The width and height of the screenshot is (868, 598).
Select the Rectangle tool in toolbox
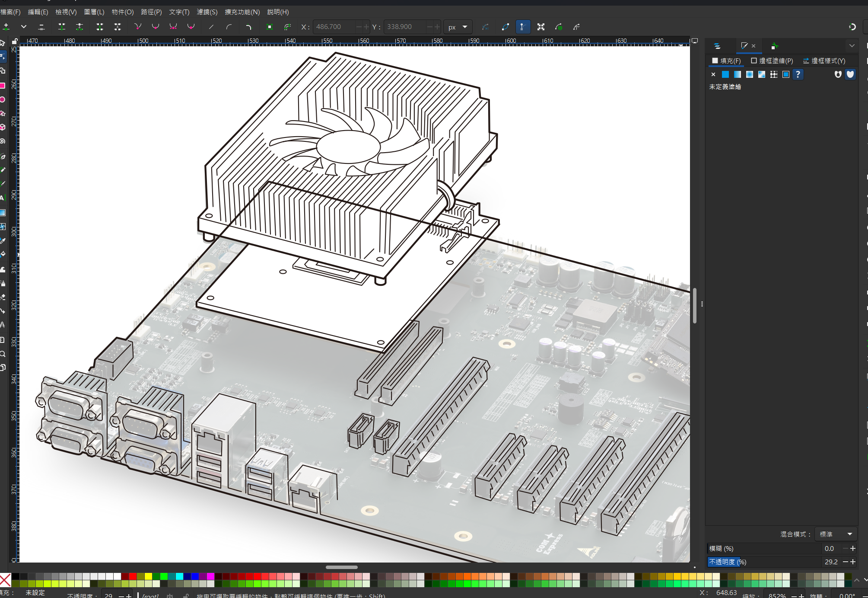coord(3,86)
